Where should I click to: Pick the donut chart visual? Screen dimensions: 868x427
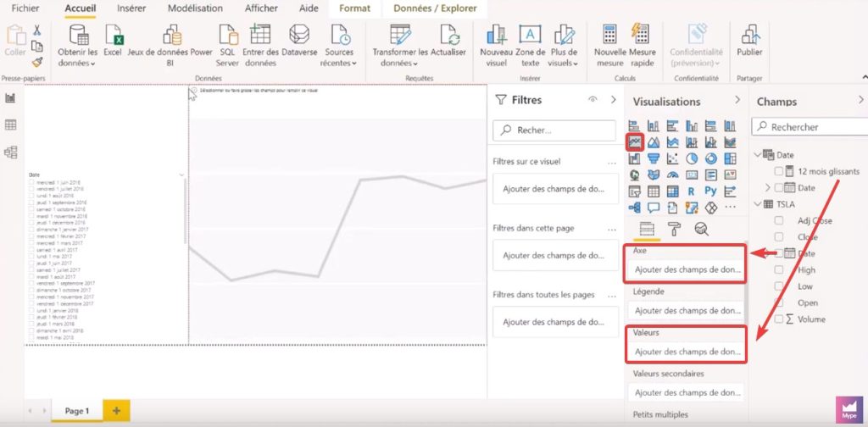(711, 158)
